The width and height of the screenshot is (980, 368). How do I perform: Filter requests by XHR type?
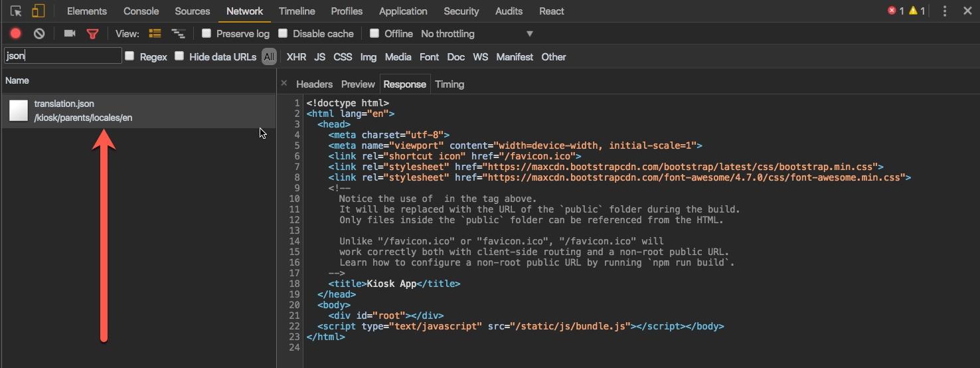(x=296, y=57)
